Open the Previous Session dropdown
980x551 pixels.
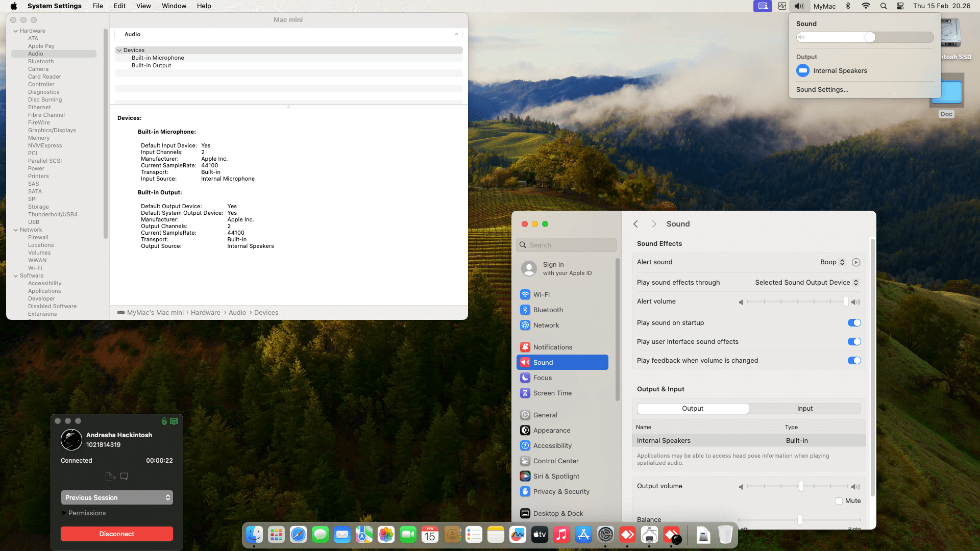(117, 497)
